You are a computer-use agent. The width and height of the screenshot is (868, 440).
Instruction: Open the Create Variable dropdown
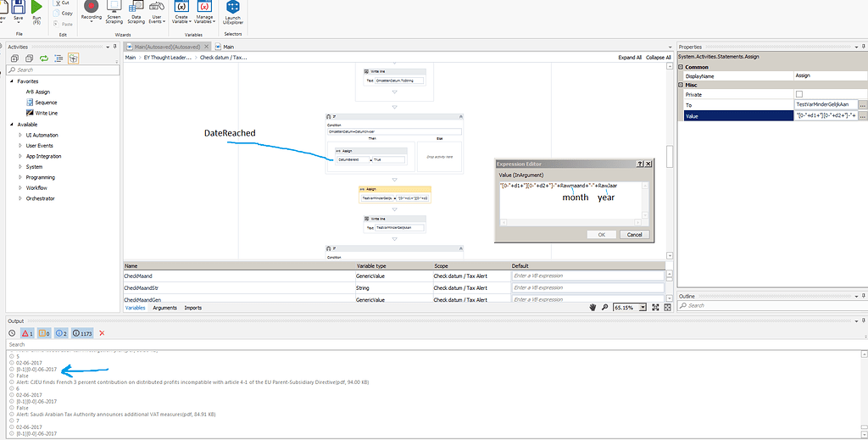click(181, 11)
